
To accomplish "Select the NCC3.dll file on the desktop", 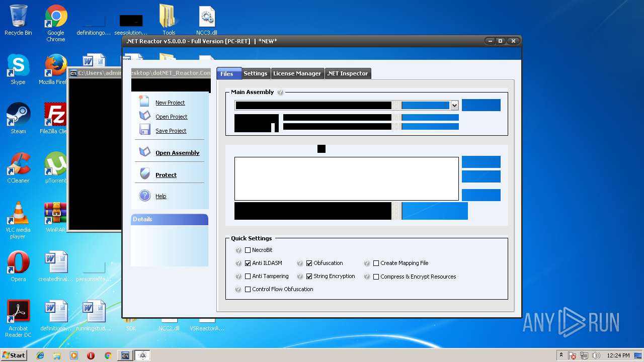I will pyautogui.click(x=207, y=21).
